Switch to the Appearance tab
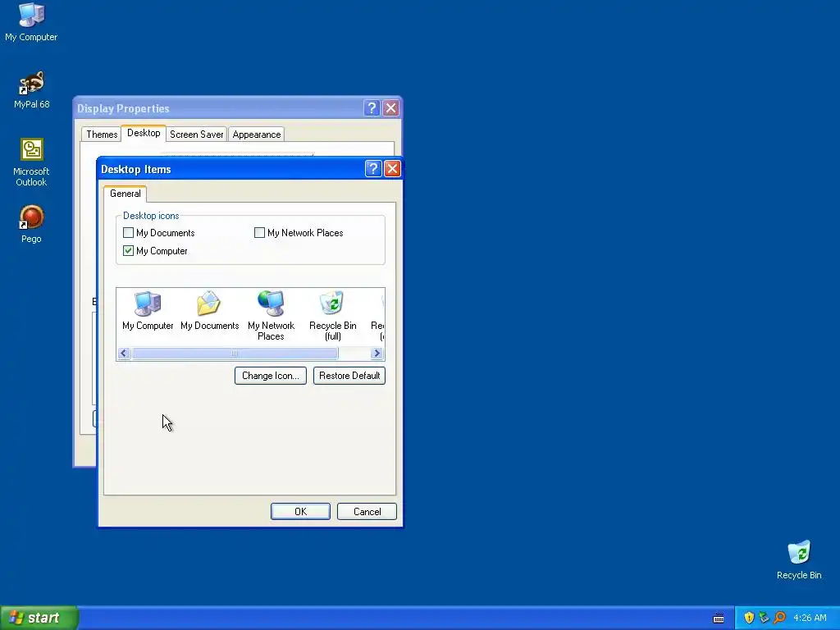Screen dimensions: 840x630 pos(257,135)
